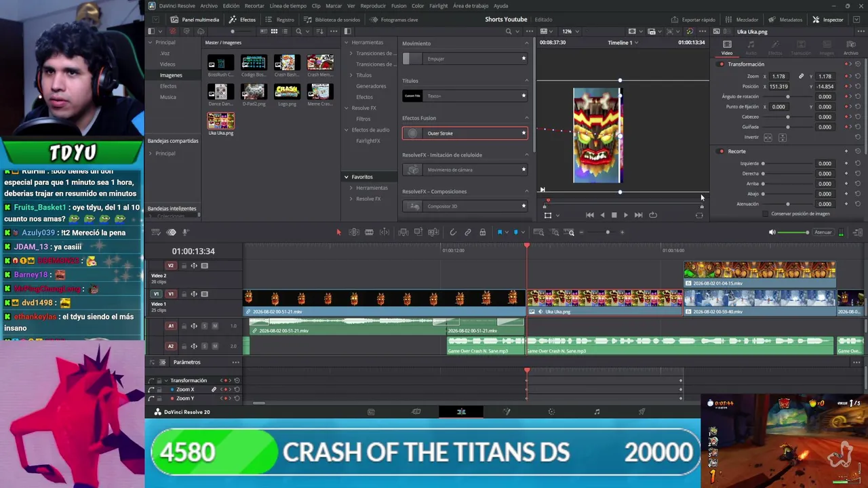Flip image horizontally in Invertir row
This screenshot has height=488, width=868.
(x=768, y=138)
